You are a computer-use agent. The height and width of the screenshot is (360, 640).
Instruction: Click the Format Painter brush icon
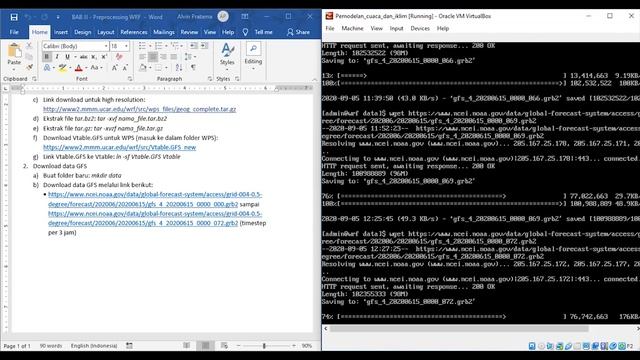coord(29,67)
